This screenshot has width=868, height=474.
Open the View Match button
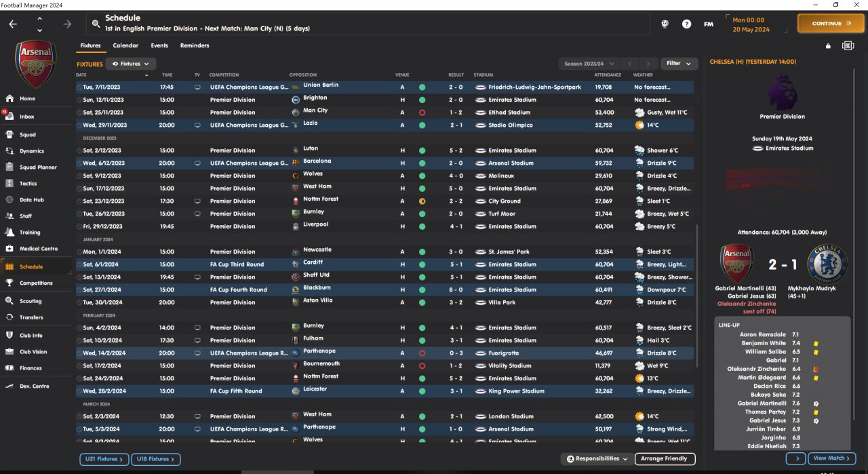coord(831,459)
